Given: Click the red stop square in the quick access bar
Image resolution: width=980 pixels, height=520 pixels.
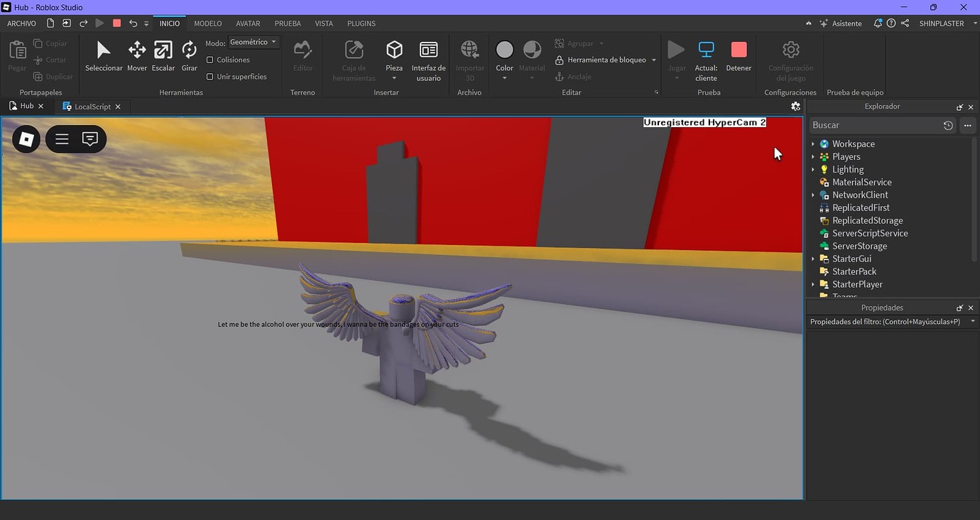Looking at the screenshot, I should pos(117,23).
